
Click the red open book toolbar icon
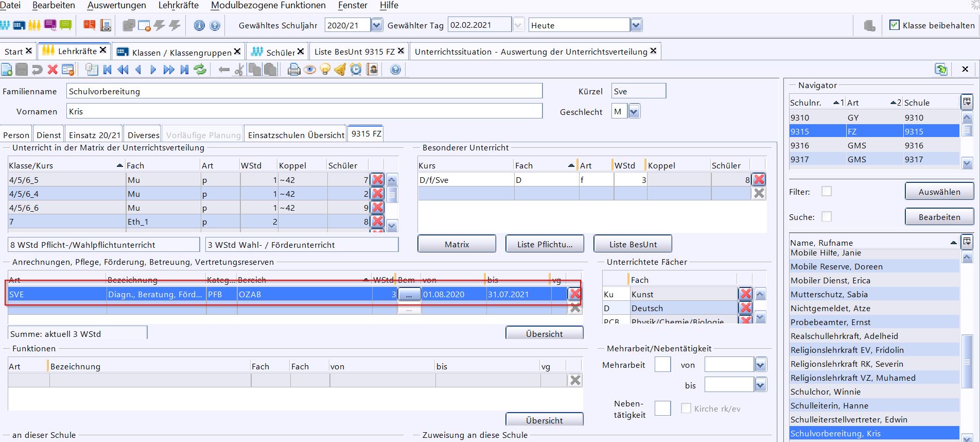coord(90,25)
